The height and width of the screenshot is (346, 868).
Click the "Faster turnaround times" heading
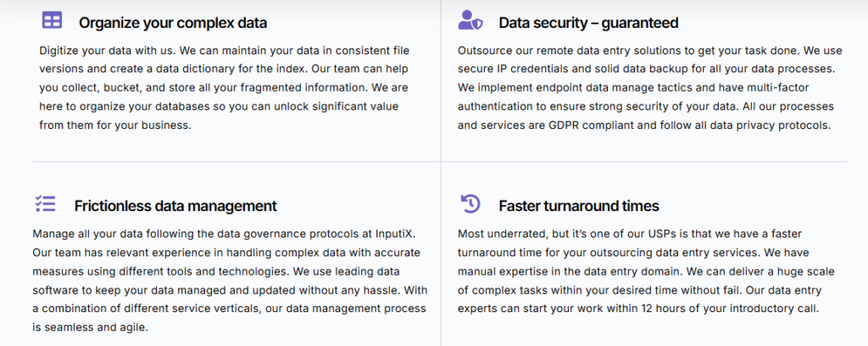[579, 206]
